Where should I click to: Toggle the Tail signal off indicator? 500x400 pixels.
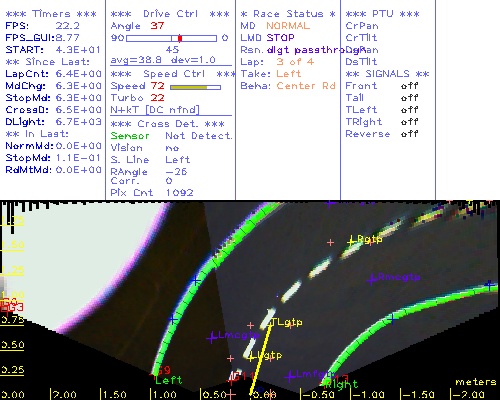pos(410,98)
